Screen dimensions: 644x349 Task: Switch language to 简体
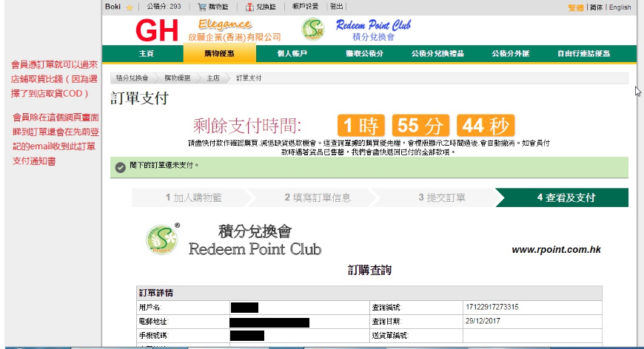click(597, 7)
